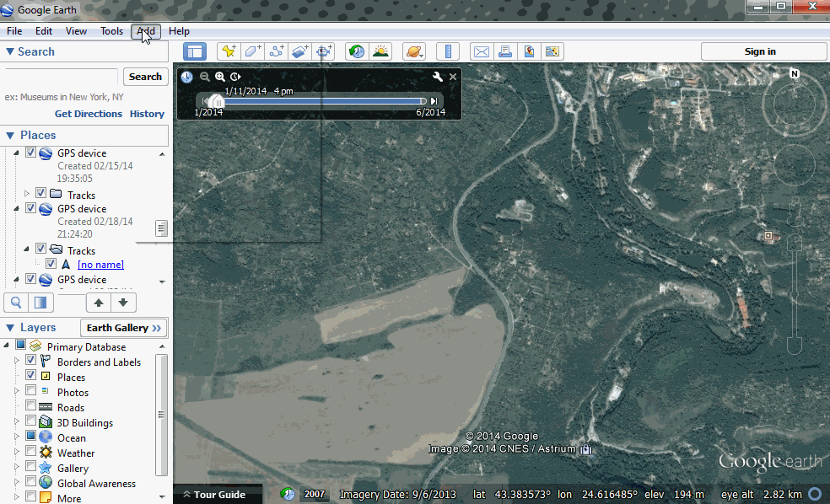Viewport: 830px width, 504px height.
Task: Step forward to next imagery date
Action: click(x=434, y=101)
